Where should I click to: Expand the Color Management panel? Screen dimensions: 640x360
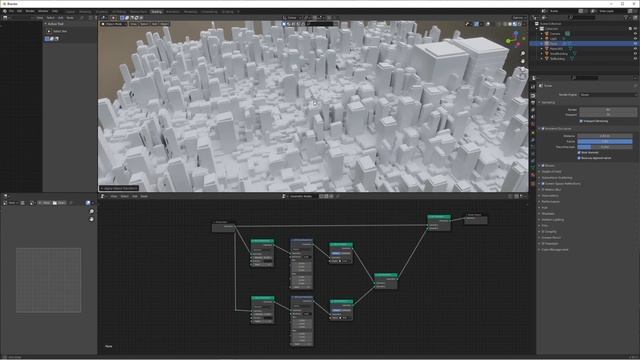(x=554, y=250)
